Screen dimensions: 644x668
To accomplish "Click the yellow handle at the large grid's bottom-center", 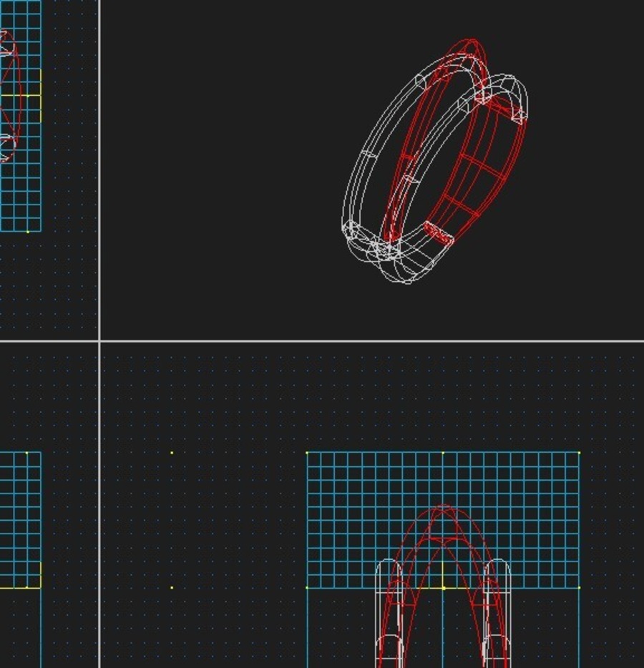I will pos(443,588).
